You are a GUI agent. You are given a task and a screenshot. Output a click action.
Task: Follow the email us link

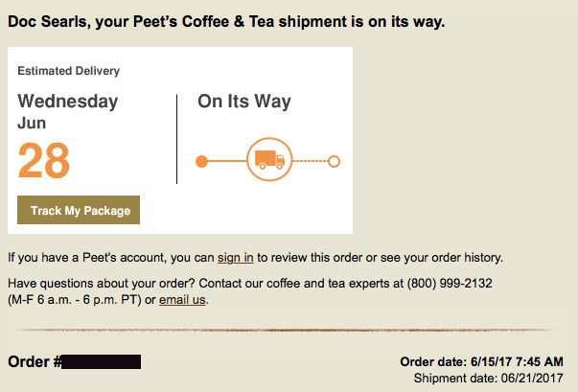tap(182, 300)
